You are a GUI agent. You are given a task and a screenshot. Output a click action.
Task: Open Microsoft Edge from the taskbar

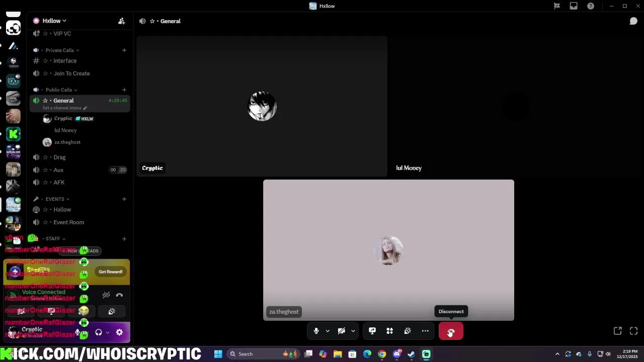(367, 354)
